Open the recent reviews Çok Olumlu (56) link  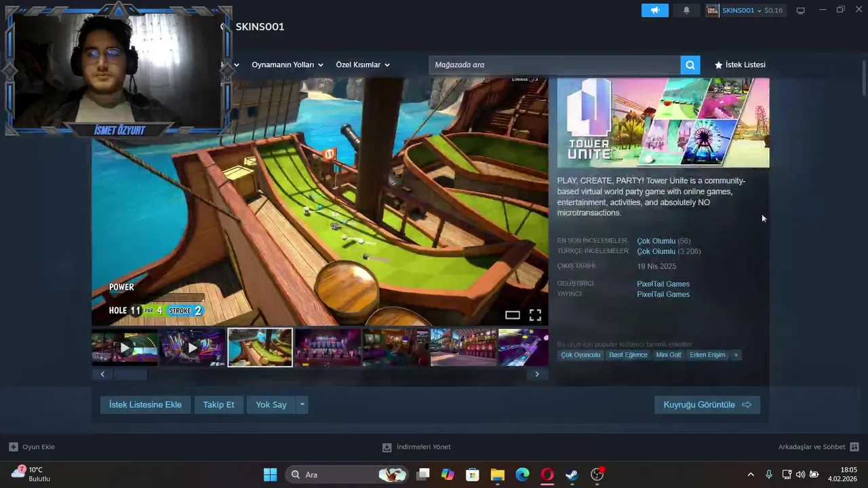663,241
